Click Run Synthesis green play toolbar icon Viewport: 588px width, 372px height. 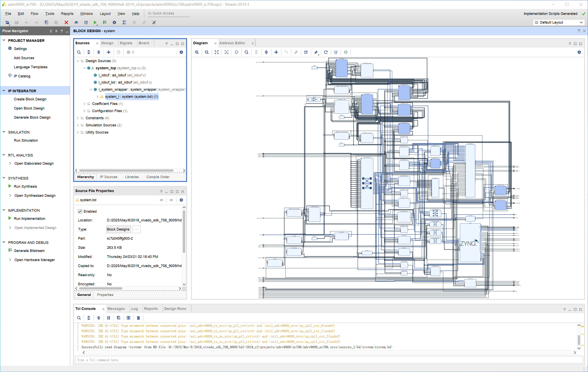95,22
